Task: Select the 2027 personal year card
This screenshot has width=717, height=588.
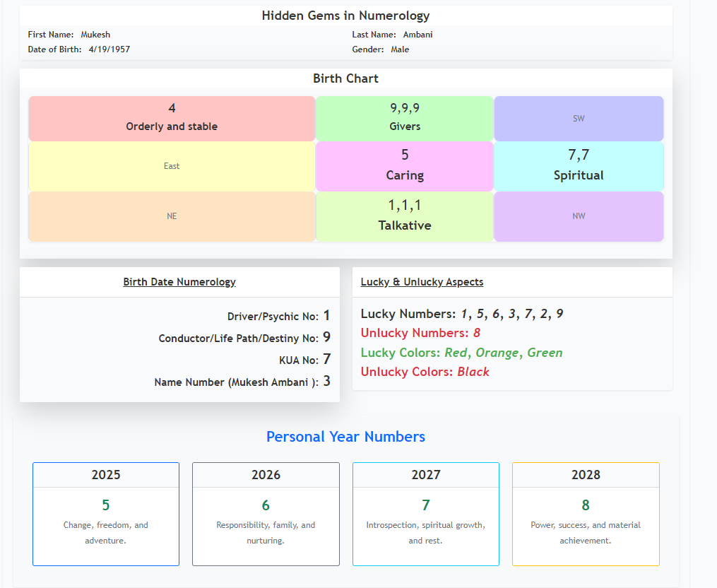Action: click(x=426, y=514)
